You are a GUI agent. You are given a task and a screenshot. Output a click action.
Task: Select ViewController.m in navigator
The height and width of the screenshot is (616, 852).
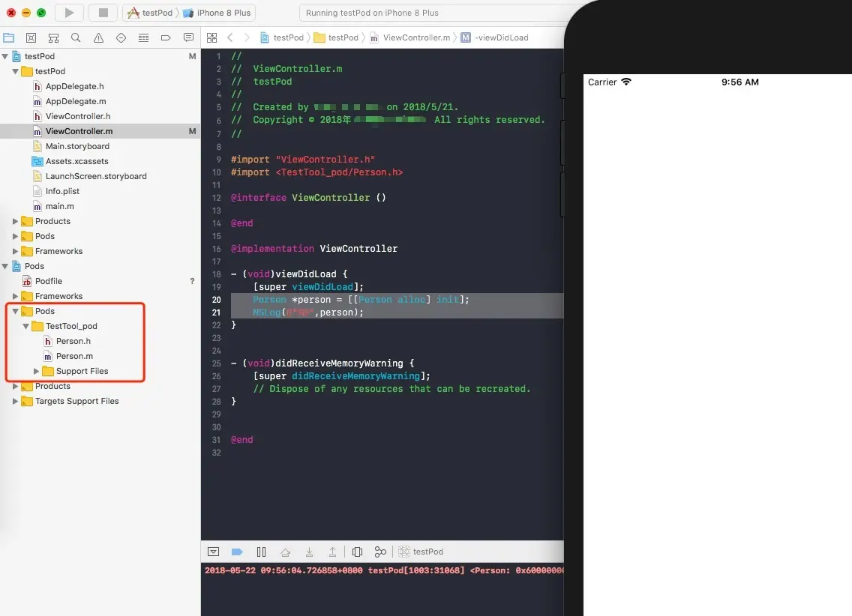tap(100, 131)
